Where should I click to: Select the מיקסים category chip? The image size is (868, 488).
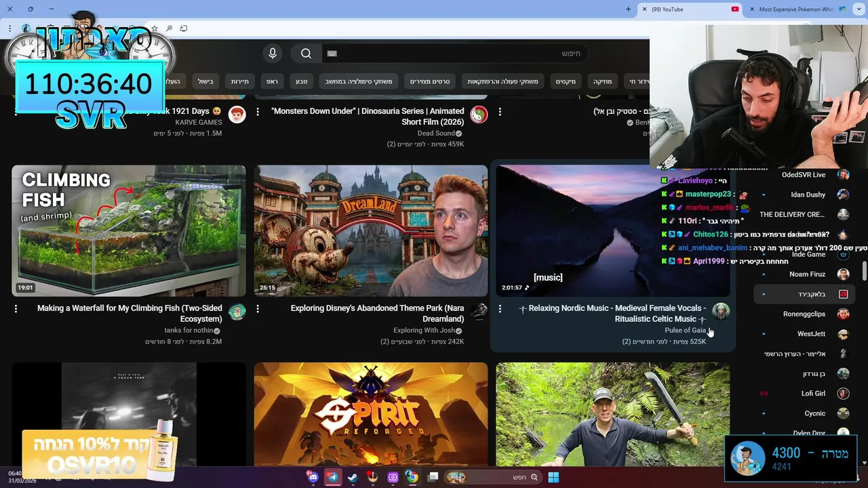[566, 81]
